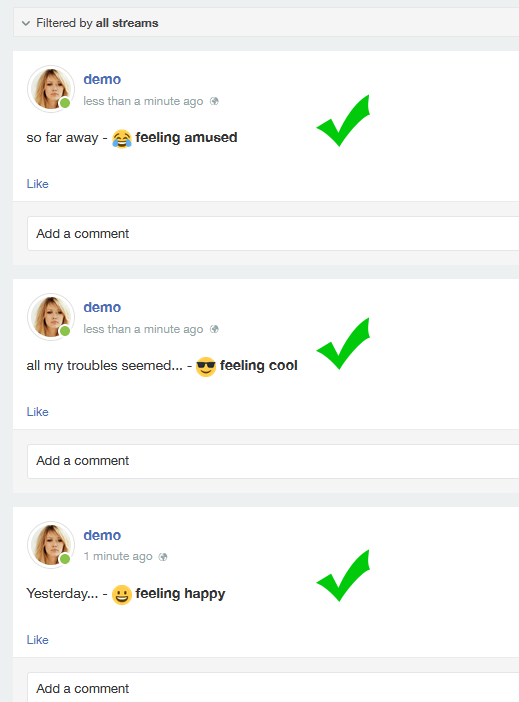Click the smiley emoji in the happy post
519x702 pixels.
[122, 595]
